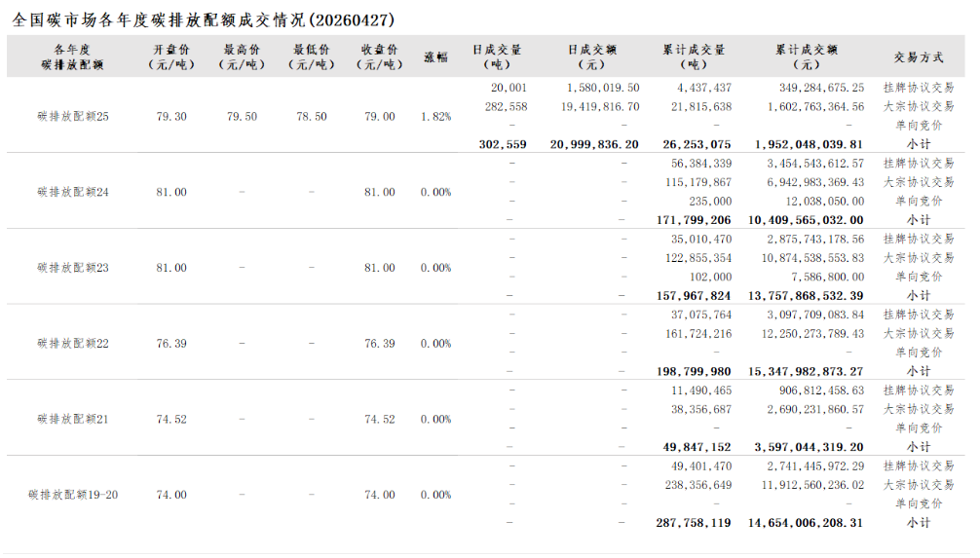Click the 碳排放配额24 row label
The width and height of the screenshot is (980, 558).
click(73, 193)
